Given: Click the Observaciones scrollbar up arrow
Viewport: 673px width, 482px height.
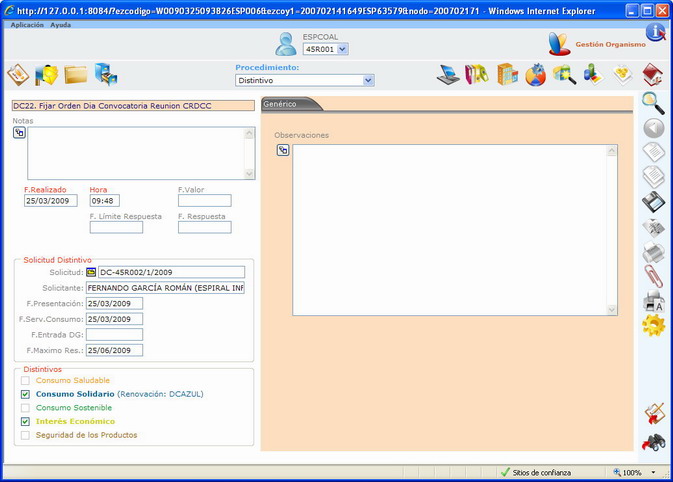Looking at the screenshot, I should (612, 151).
